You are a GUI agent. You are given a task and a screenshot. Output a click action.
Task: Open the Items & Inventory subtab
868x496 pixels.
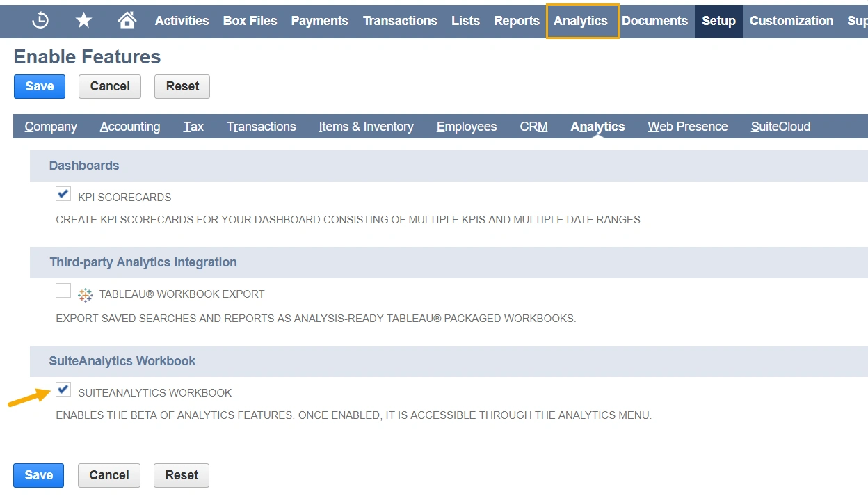click(366, 127)
